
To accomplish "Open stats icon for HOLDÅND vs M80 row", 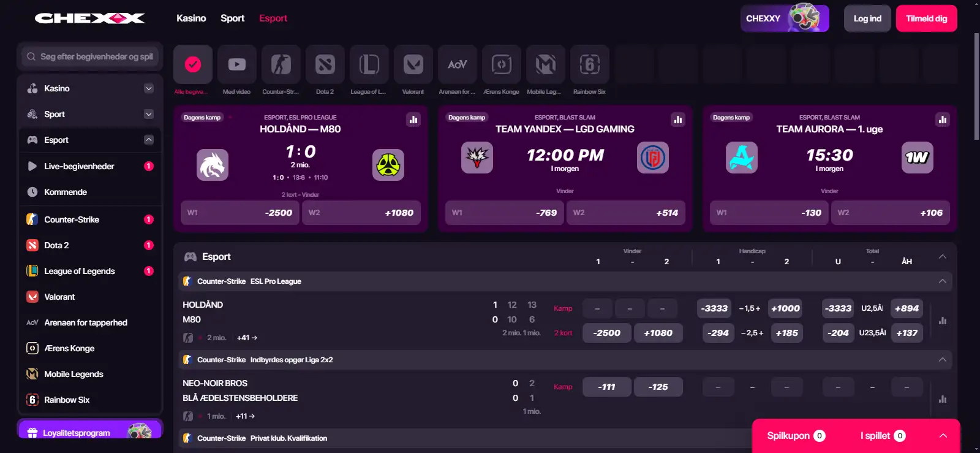I will coord(943,321).
